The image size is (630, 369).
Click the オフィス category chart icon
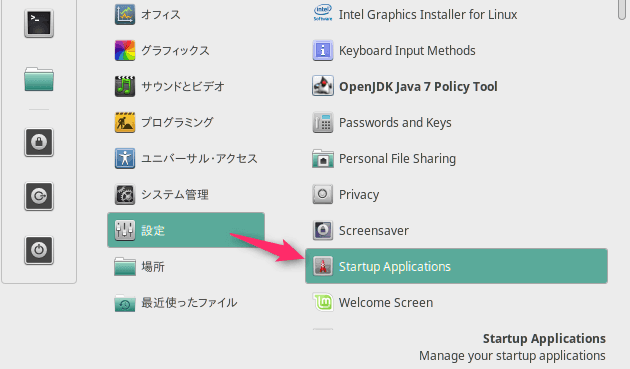[x=125, y=14]
